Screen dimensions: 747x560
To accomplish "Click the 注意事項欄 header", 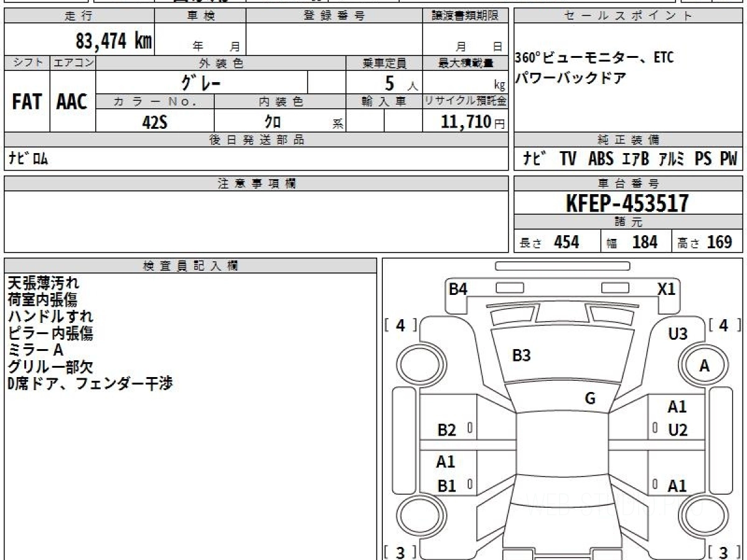I will click(256, 184).
